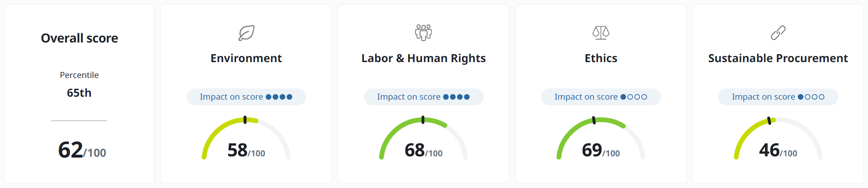Click the Ethics 69/100 score value
The height and width of the screenshot is (188, 868).
pos(601,150)
